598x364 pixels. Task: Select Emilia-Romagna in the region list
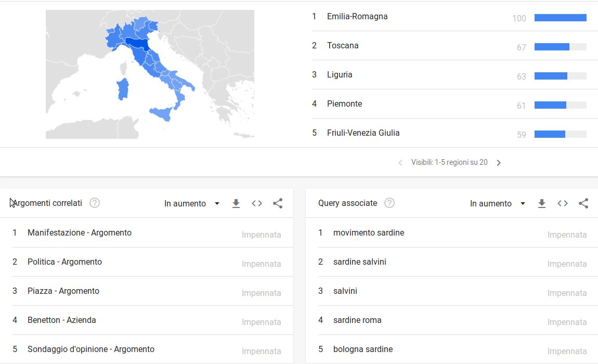coord(357,17)
